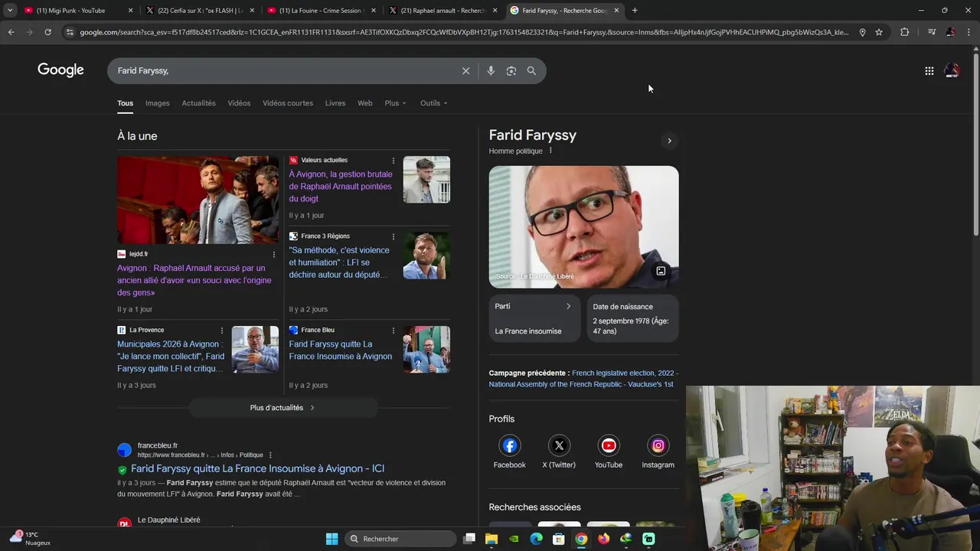Screen dimensions: 980x551
Task: Start a voice search with microphone icon
Action: click(491, 70)
